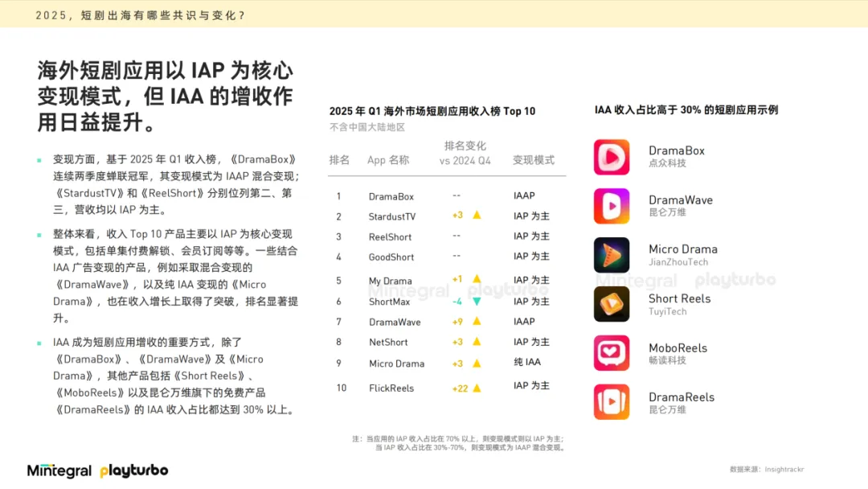Click the +22 rank change value
Screen dimensions: 868x489
click(x=460, y=388)
